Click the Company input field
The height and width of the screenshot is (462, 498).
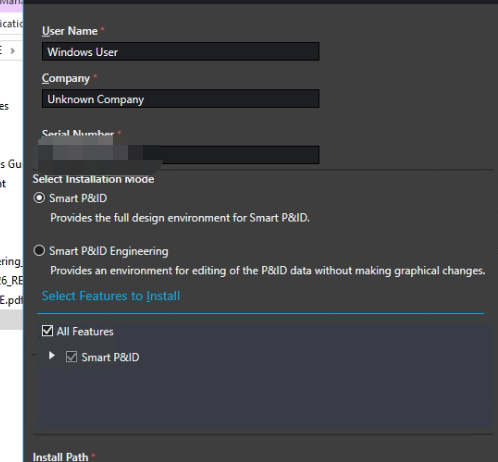point(180,99)
